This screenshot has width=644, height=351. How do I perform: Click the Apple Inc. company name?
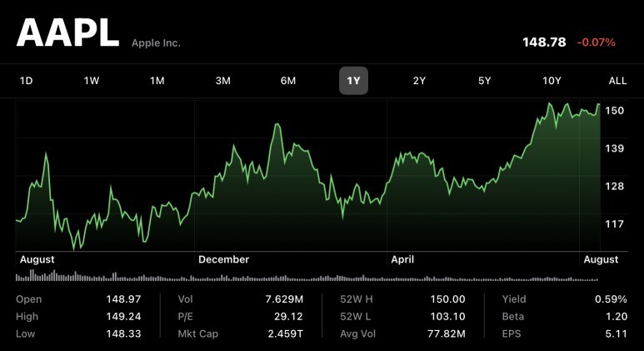(156, 43)
